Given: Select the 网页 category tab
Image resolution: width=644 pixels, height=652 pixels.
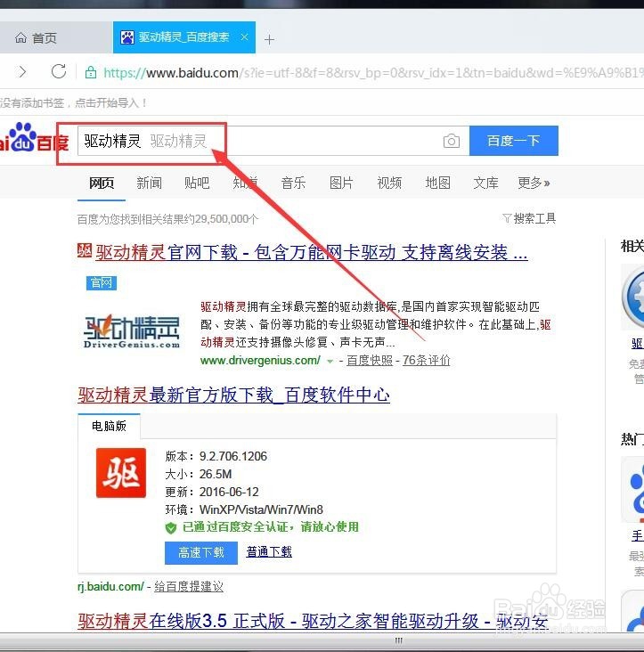Looking at the screenshot, I should (x=102, y=183).
